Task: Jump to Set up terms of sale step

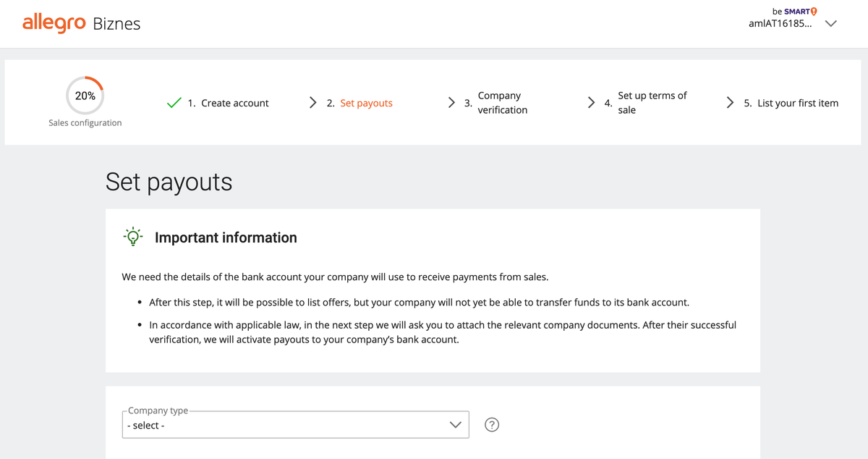Action: coord(652,103)
